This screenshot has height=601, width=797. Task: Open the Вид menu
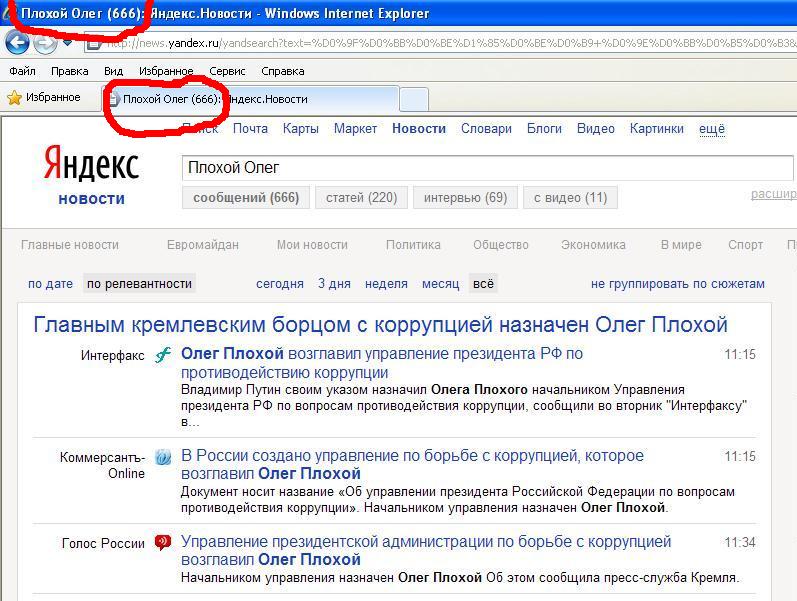point(113,71)
